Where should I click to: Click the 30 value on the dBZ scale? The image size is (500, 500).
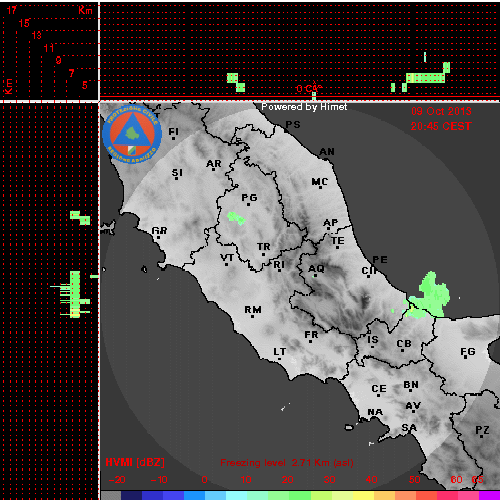[x=329, y=480]
